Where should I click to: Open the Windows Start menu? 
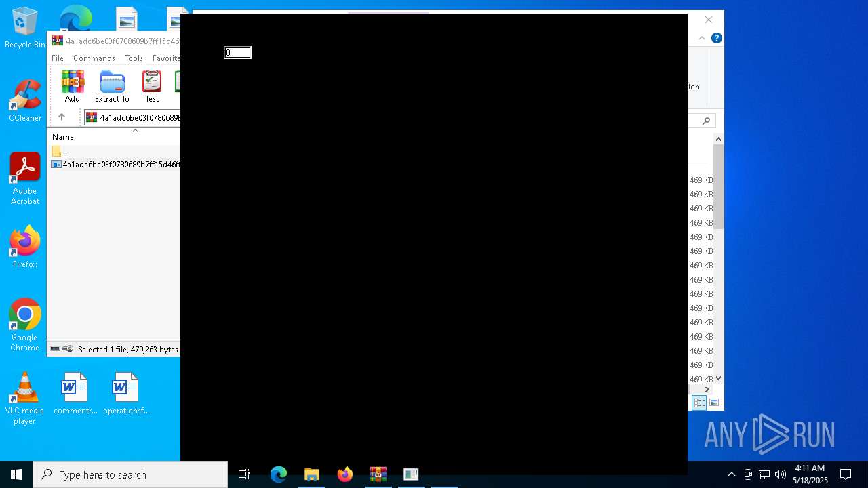(16, 474)
